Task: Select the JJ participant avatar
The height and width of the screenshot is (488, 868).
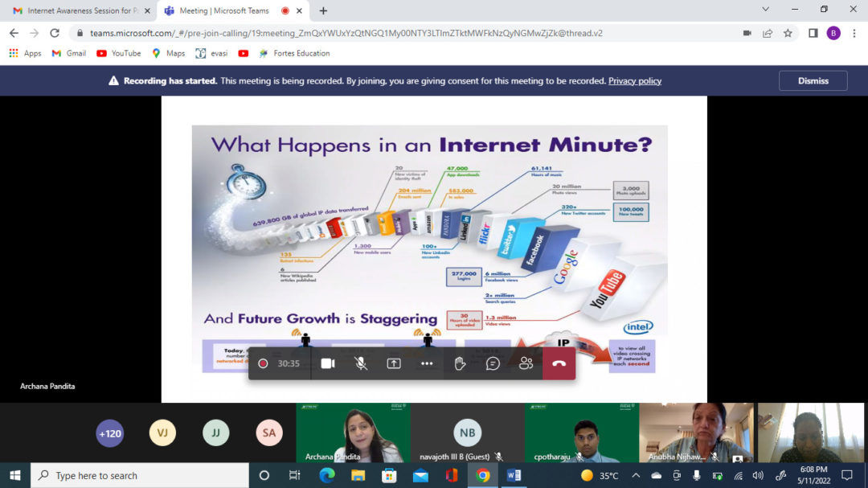Action: (x=216, y=433)
